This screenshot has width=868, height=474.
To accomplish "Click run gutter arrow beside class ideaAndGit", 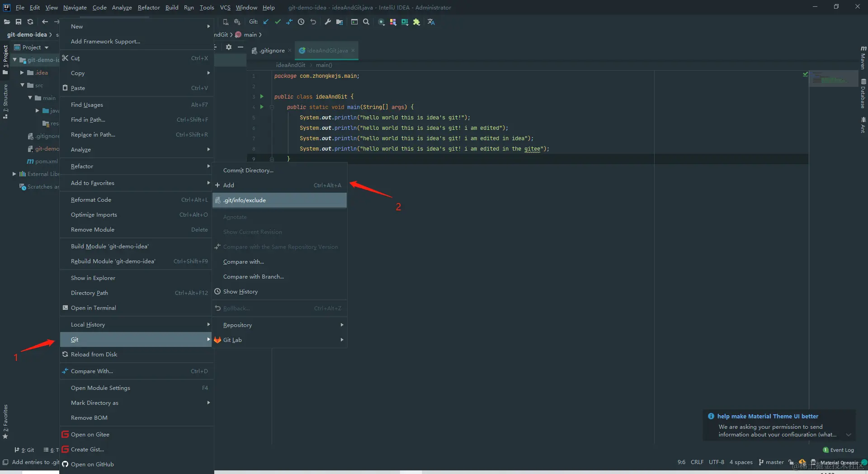I will coord(262,96).
